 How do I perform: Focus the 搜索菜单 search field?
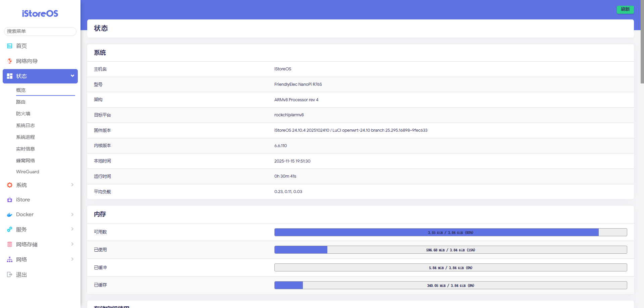(x=40, y=31)
